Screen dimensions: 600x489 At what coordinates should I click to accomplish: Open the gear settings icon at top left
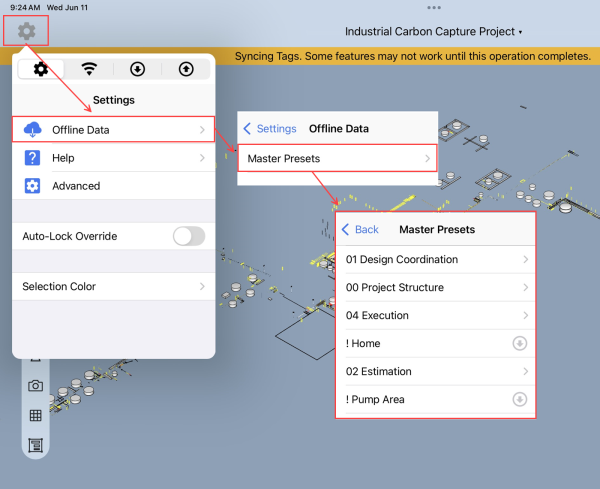(x=26, y=31)
